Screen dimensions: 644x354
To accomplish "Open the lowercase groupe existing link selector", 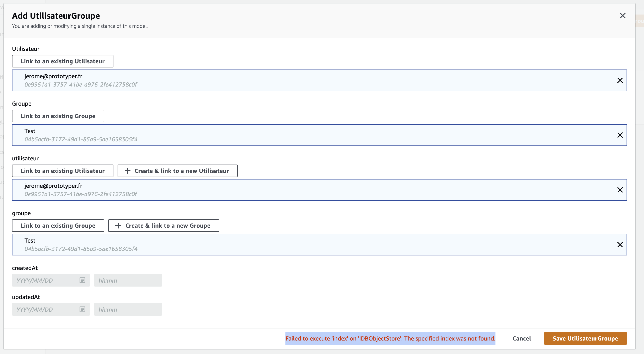I will click(x=58, y=225).
